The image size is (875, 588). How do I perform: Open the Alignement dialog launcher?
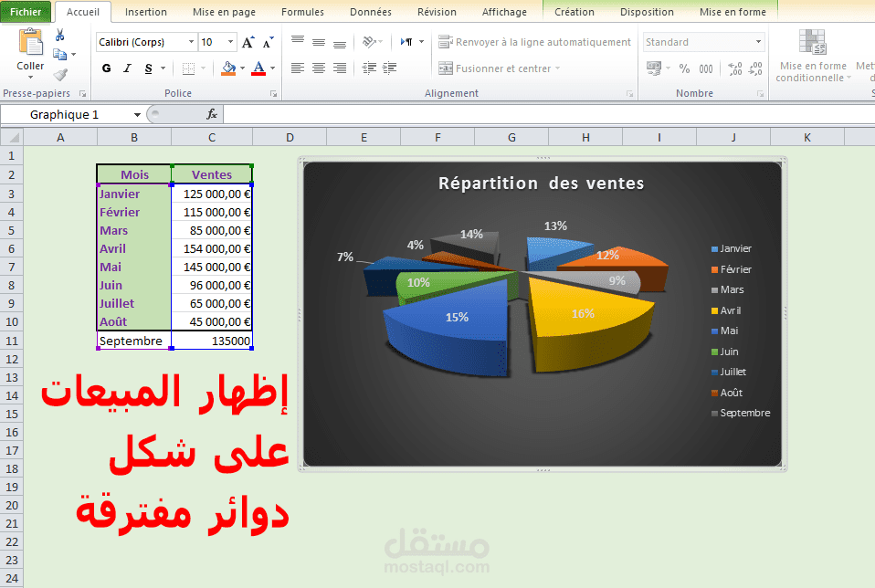coord(630,94)
